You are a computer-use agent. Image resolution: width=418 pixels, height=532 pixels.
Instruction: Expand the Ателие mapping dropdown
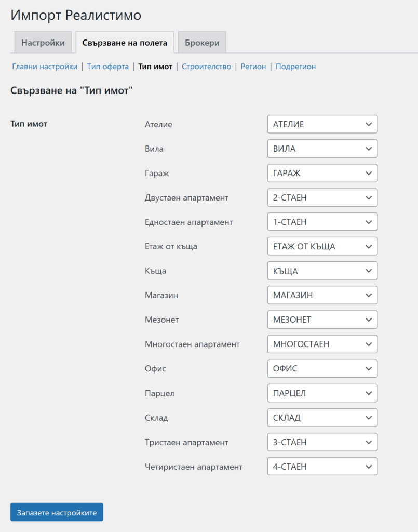pos(322,124)
